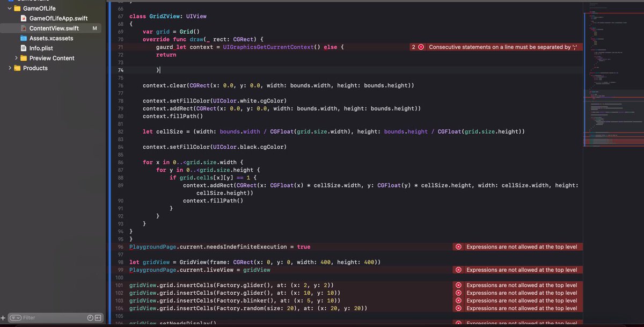Screen dimensions: 644x327
Task: Select the GameOfLife yellow folder icon
Action: click(17, 8)
